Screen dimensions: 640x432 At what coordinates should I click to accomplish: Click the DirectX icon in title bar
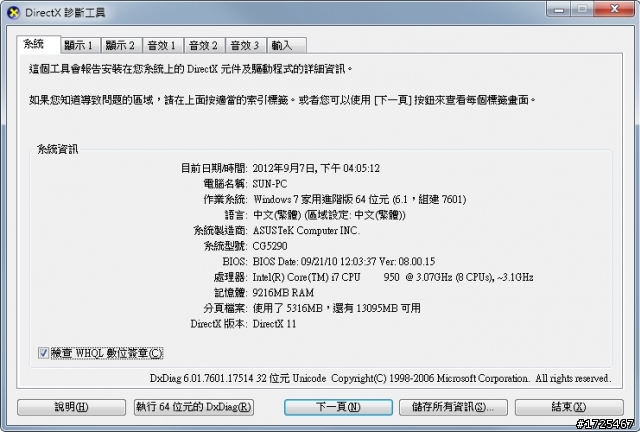coord(13,12)
